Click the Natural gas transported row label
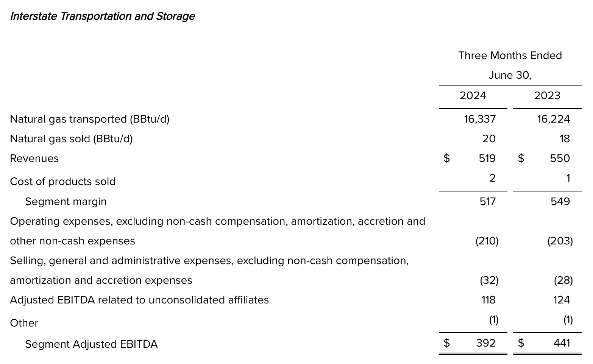 (89, 119)
